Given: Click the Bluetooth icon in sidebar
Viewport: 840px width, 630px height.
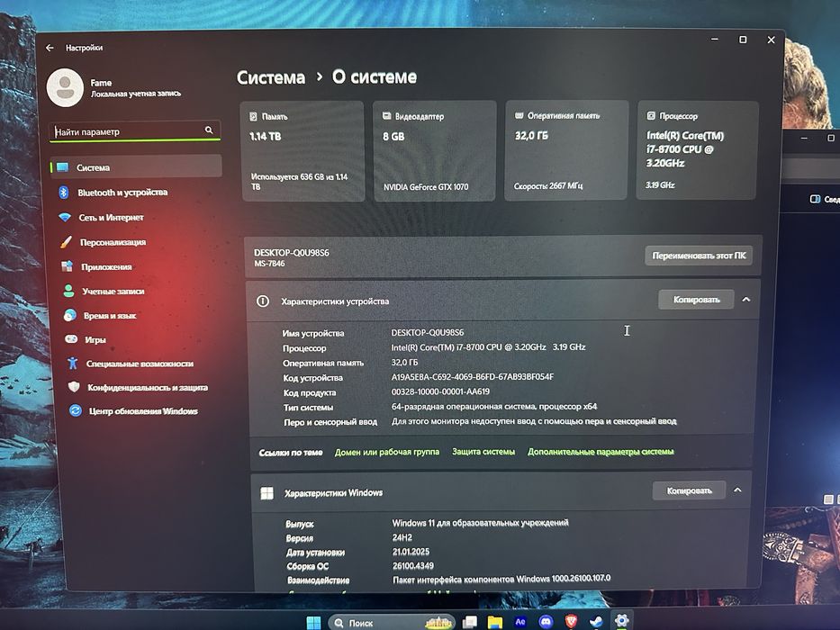Looking at the screenshot, I should [x=63, y=193].
